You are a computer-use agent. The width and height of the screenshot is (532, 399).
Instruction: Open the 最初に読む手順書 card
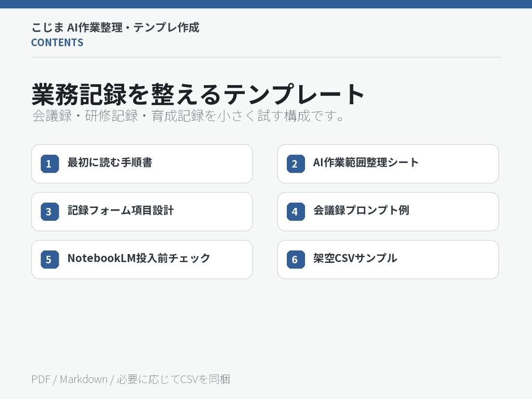pyautogui.click(x=142, y=164)
